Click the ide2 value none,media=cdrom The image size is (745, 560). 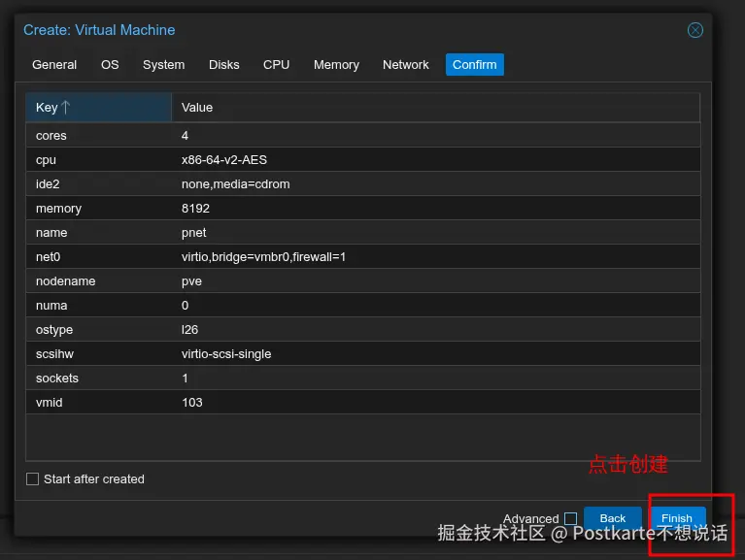[x=235, y=184]
